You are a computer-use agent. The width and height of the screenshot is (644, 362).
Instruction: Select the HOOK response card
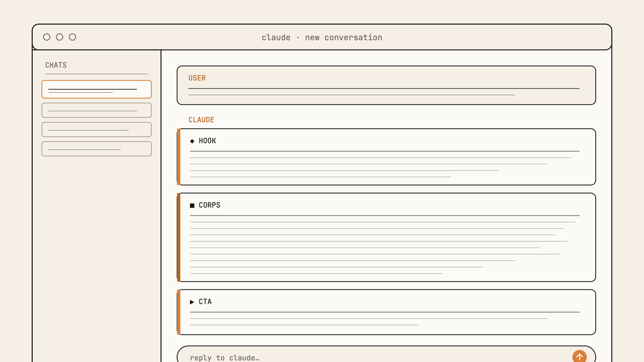point(386,157)
